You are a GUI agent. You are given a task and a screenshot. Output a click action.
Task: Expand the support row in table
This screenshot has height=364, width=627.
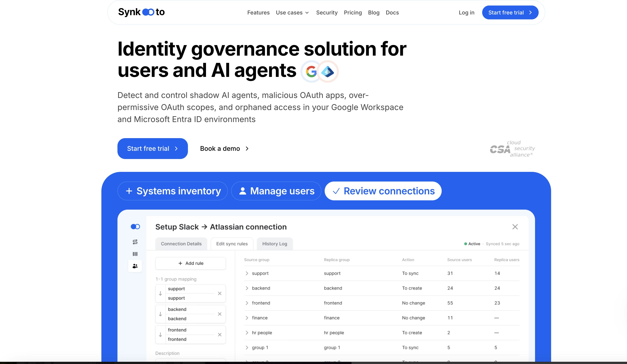click(247, 273)
